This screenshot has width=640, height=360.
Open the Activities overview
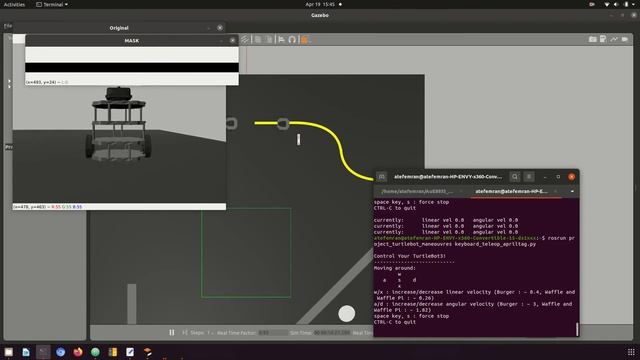click(x=14, y=4)
